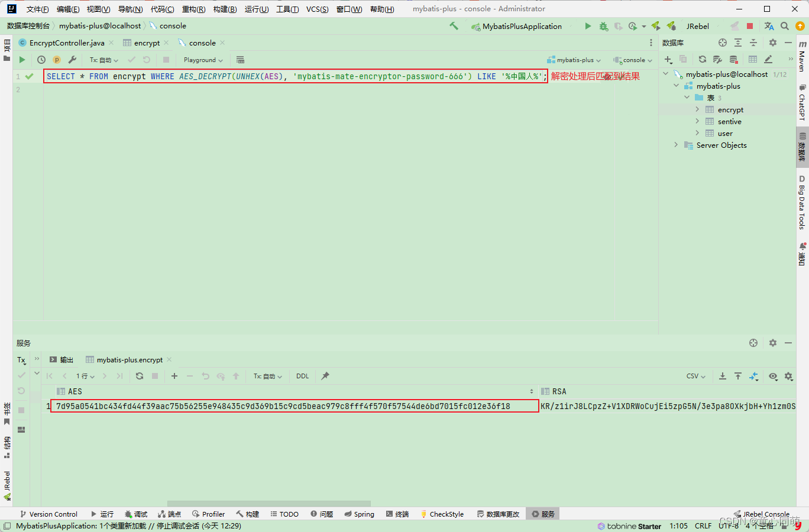Viewport: 809px width, 532px height.
Task: Start debug with the bug icon
Action: [603, 26]
